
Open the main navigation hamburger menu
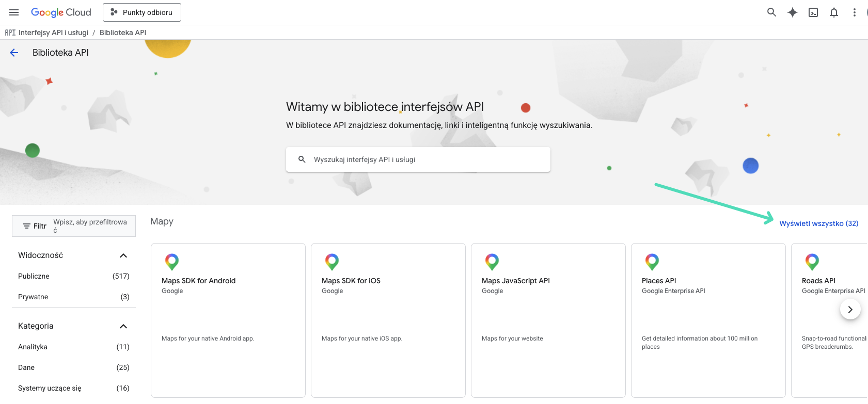[14, 12]
